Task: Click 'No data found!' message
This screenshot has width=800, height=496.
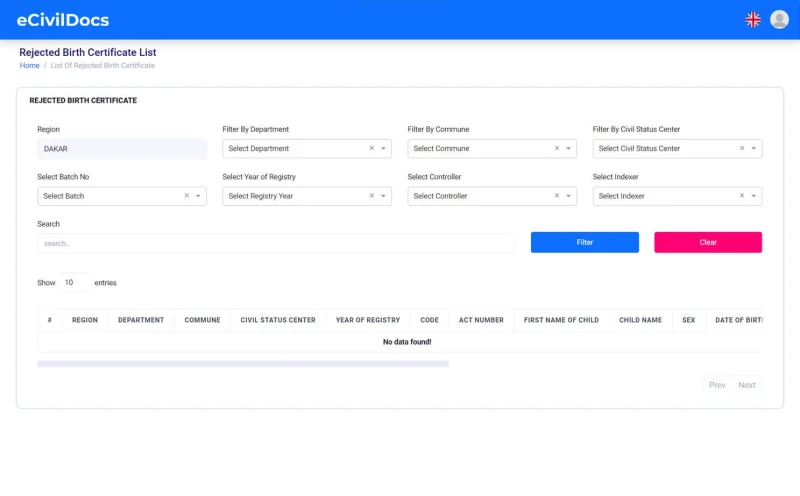Action: point(407,342)
